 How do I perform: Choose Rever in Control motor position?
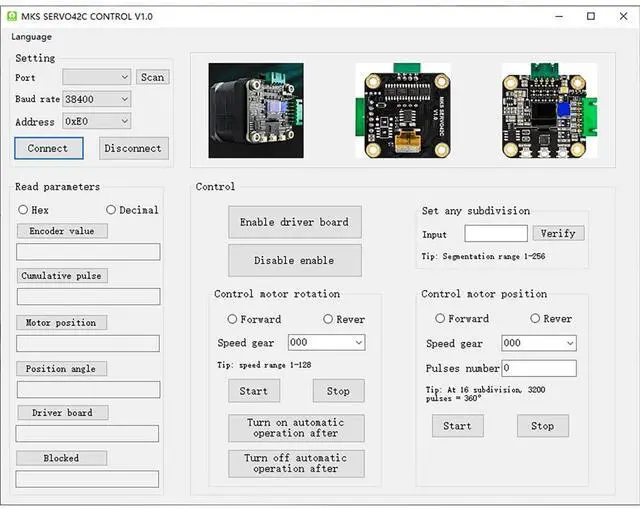coord(535,319)
